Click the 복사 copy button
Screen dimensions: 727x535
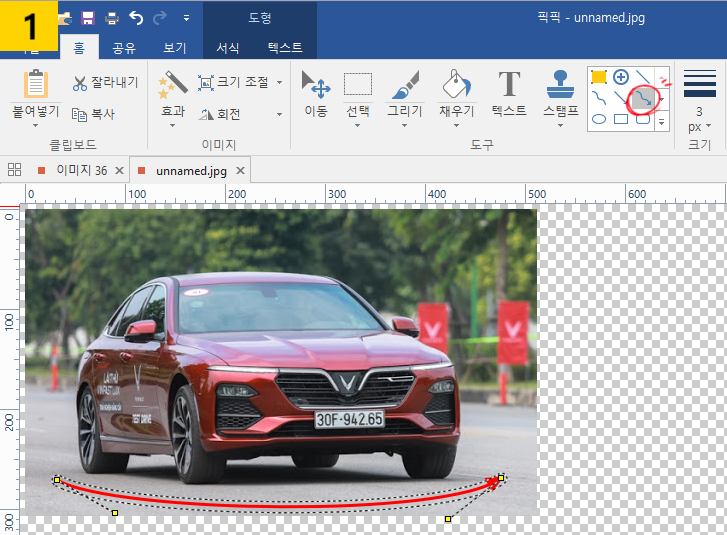point(93,114)
